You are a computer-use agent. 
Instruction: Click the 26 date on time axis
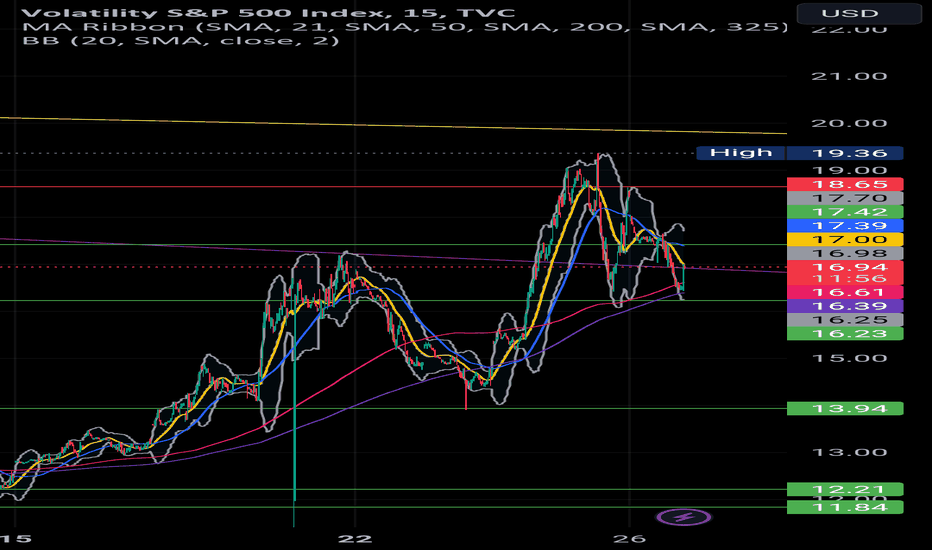[x=629, y=539]
